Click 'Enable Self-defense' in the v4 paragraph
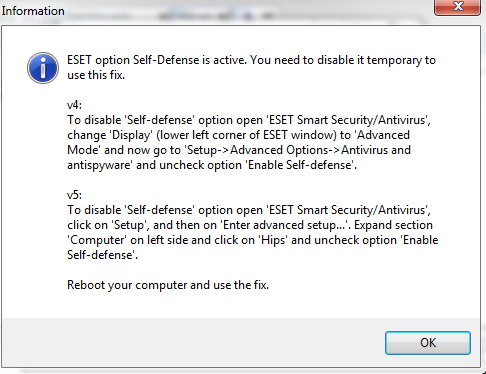Viewport: 486px width, 374px height. coord(300,165)
